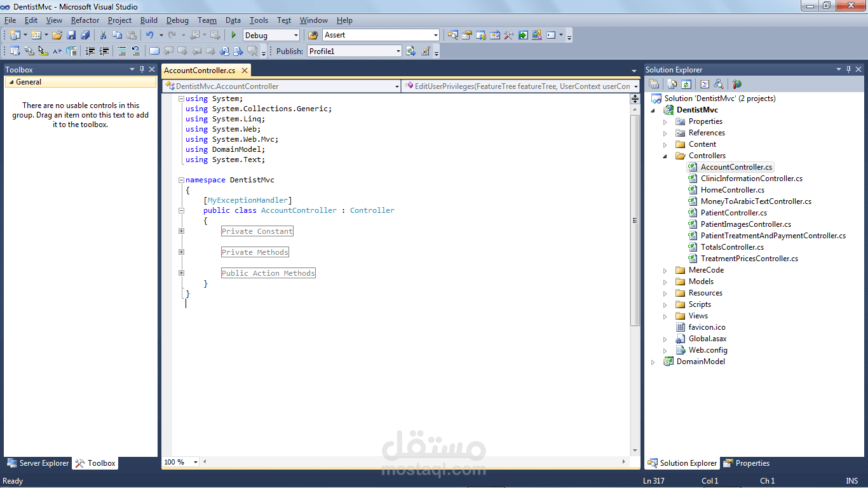
Task: Click the Open File folder icon
Action: (57, 35)
